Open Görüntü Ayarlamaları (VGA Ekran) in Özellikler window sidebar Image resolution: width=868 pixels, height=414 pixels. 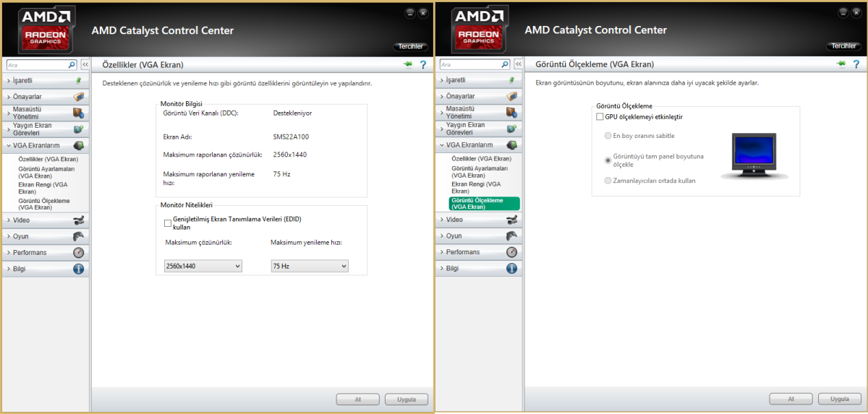pyautogui.click(x=46, y=172)
